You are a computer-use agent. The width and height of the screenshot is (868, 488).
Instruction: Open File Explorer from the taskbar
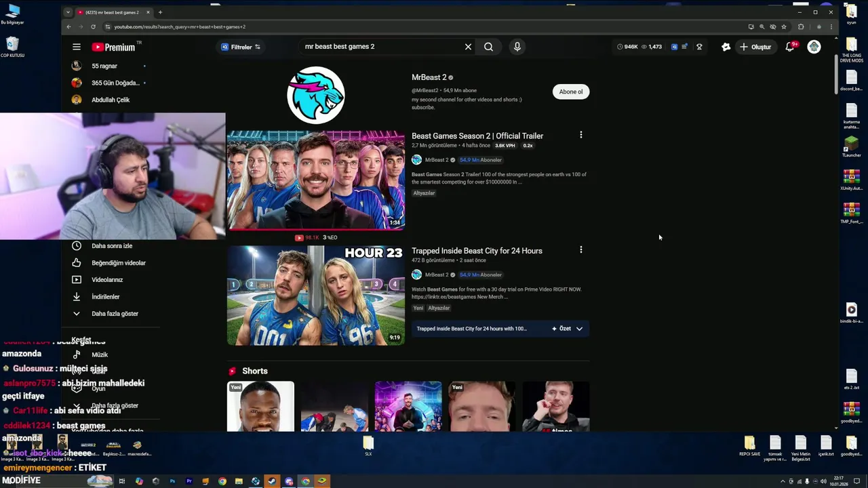(x=239, y=481)
